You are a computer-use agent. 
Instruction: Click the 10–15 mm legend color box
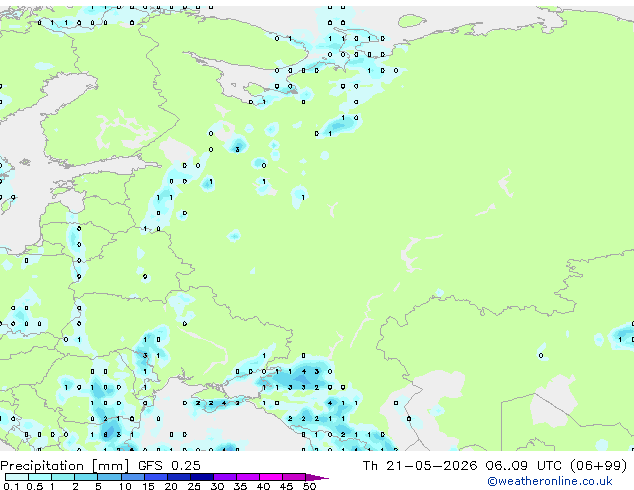point(132,477)
